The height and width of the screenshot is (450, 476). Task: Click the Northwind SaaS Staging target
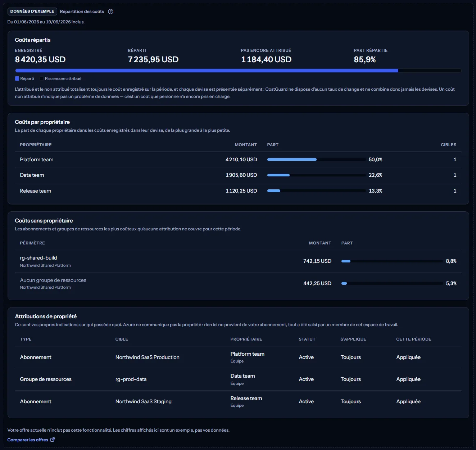pyautogui.click(x=144, y=401)
